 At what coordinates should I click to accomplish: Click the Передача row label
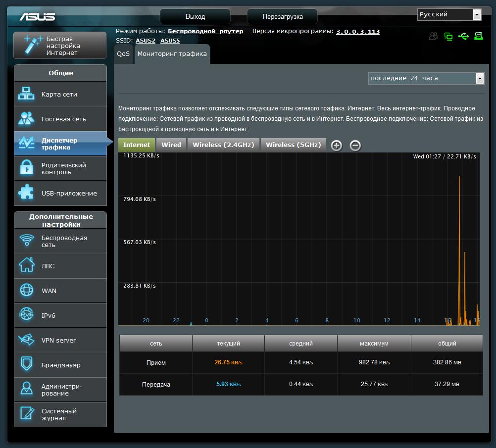click(x=156, y=385)
